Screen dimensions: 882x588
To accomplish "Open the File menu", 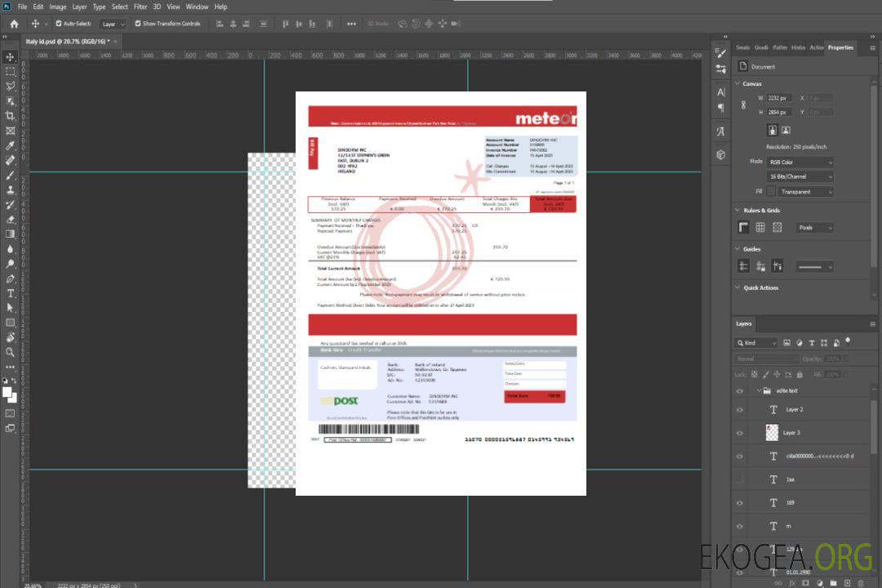I will tap(22, 7).
